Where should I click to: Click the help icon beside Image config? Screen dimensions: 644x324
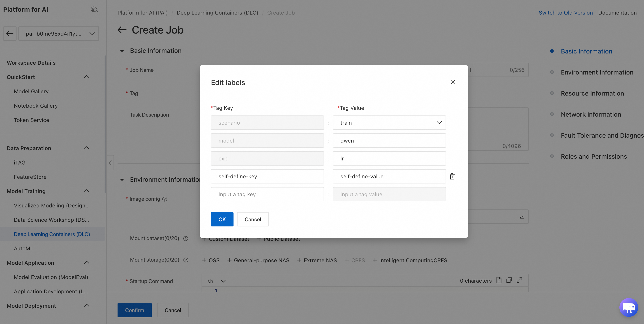coord(165,199)
